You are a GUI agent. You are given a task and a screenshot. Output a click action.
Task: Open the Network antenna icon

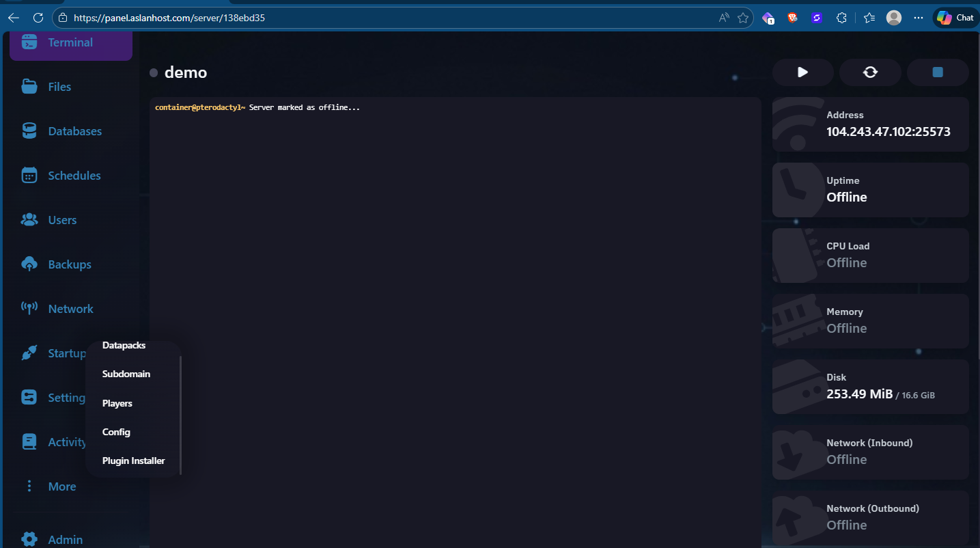point(29,309)
